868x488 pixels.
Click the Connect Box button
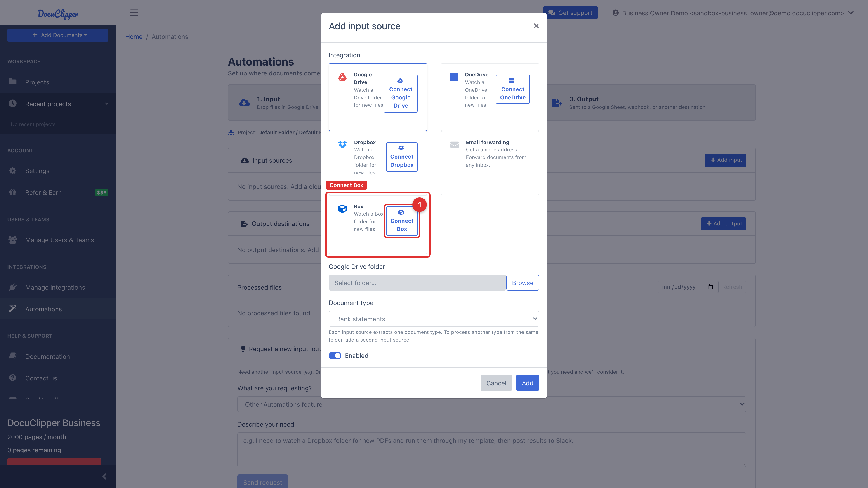coord(402,221)
